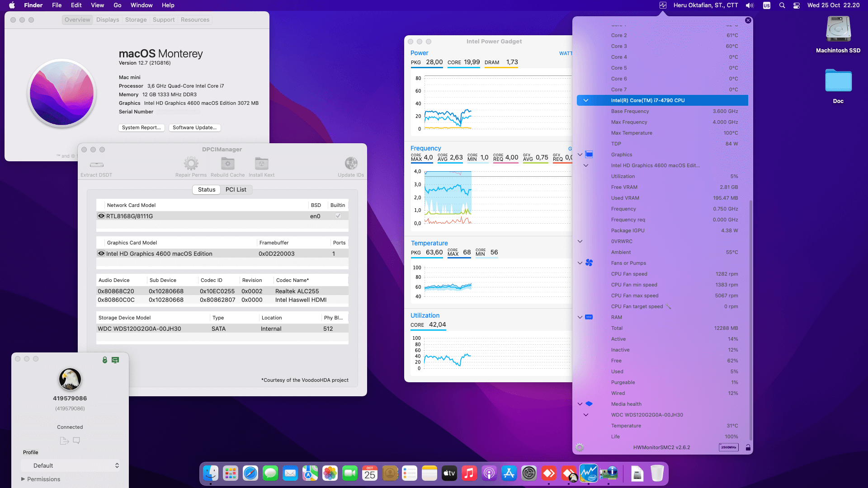This screenshot has height=488, width=868.
Task: Click the Update IDs globe icon
Action: [351, 164]
